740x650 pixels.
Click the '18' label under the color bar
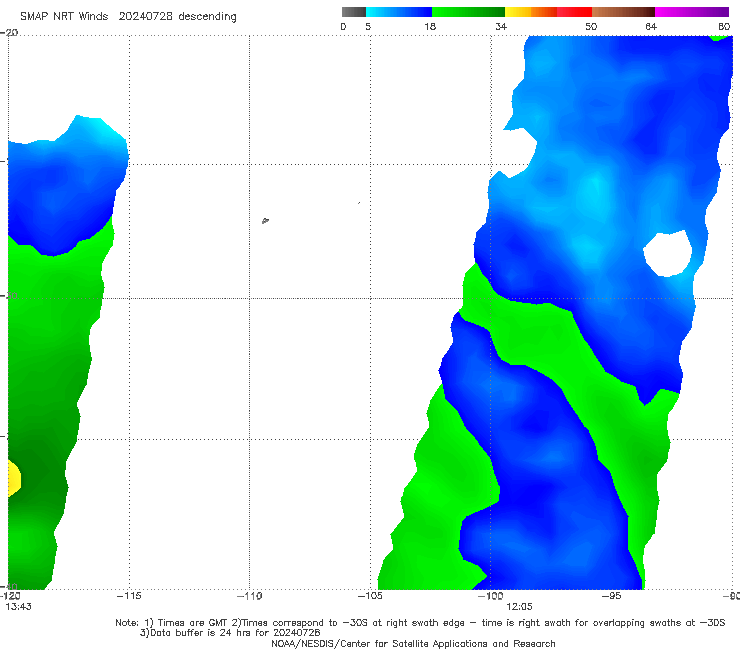click(x=430, y=26)
